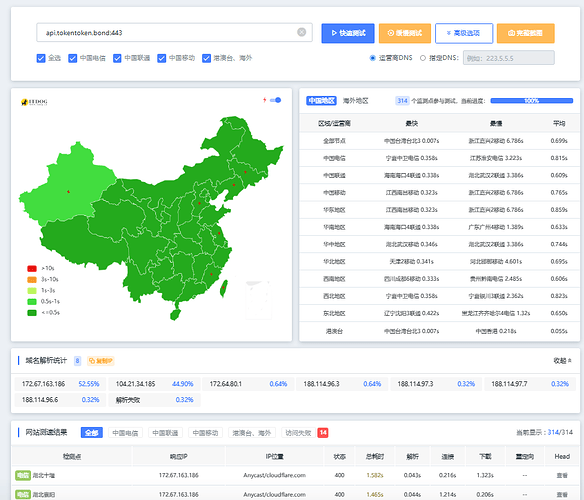The height and width of the screenshot is (500, 584).
Task: Click IP 172.64.80.1 entry
Action: pyautogui.click(x=248, y=384)
